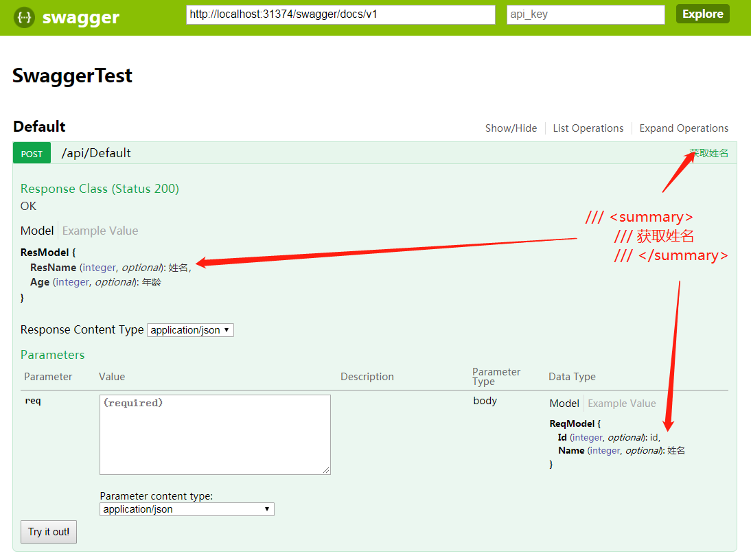Select the response Model tab
This screenshot has width=751, height=560.
(x=37, y=231)
